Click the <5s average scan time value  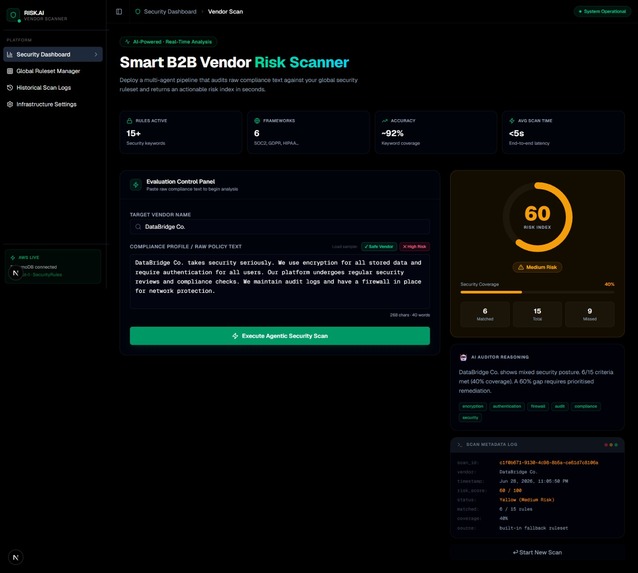[517, 133]
